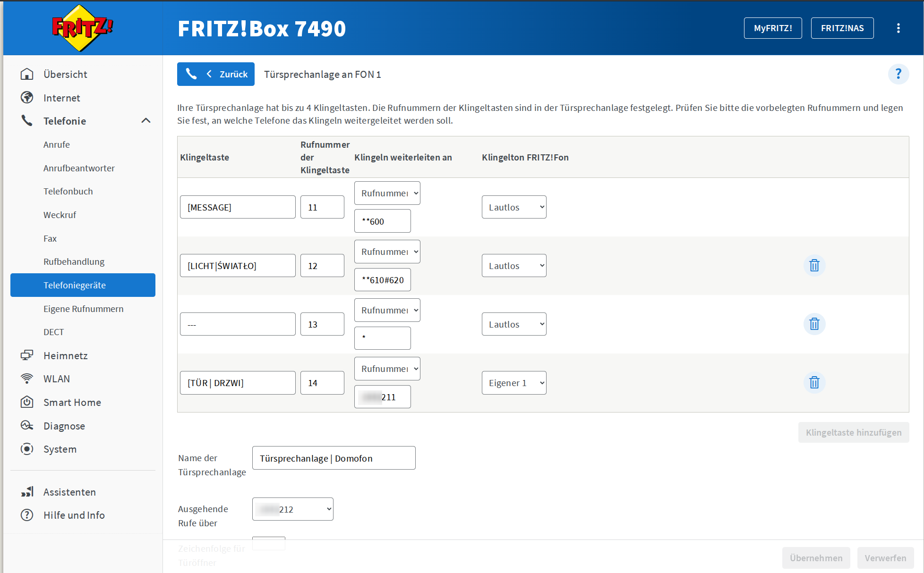Delete the bell button row with number 13
Viewport: 924px width, 573px height.
pyautogui.click(x=814, y=324)
